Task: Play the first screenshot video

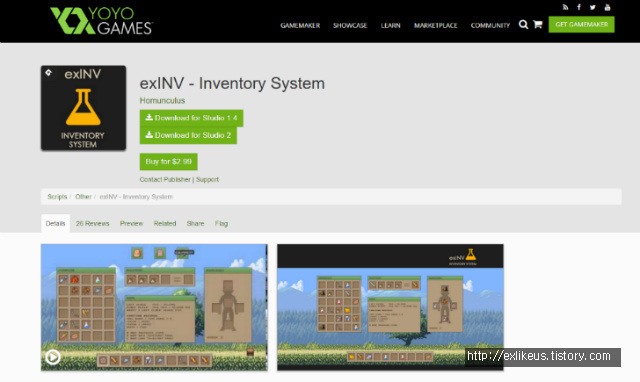Action: pos(53,357)
